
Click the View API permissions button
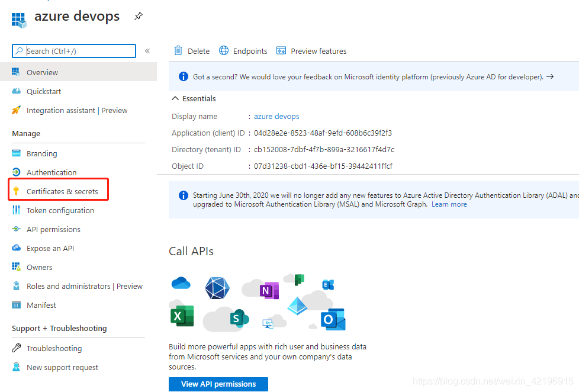tap(218, 384)
